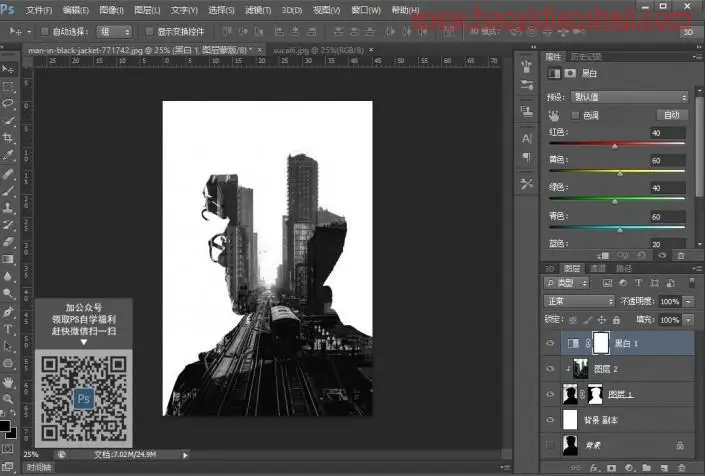Hide the 黑白 1 adjustment layer
The height and width of the screenshot is (476, 705).
pyautogui.click(x=550, y=343)
